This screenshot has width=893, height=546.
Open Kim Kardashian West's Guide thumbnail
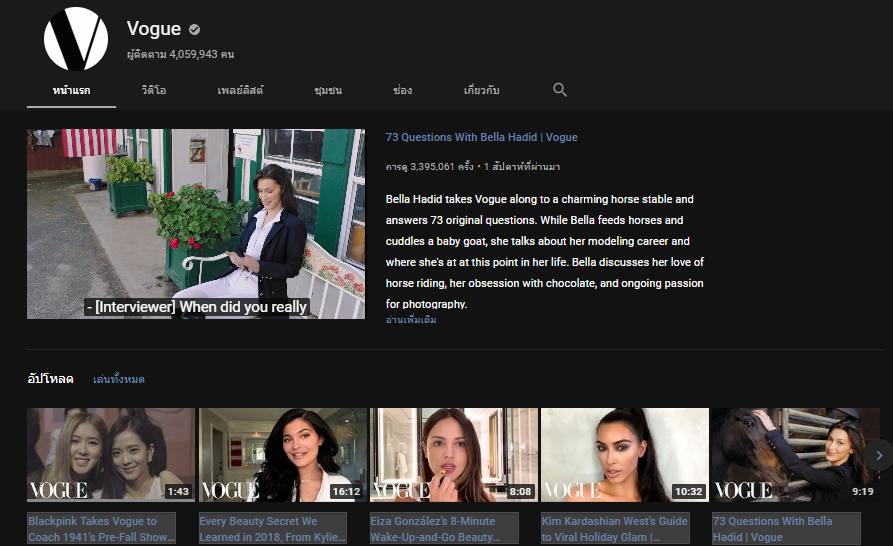pos(625,455)
